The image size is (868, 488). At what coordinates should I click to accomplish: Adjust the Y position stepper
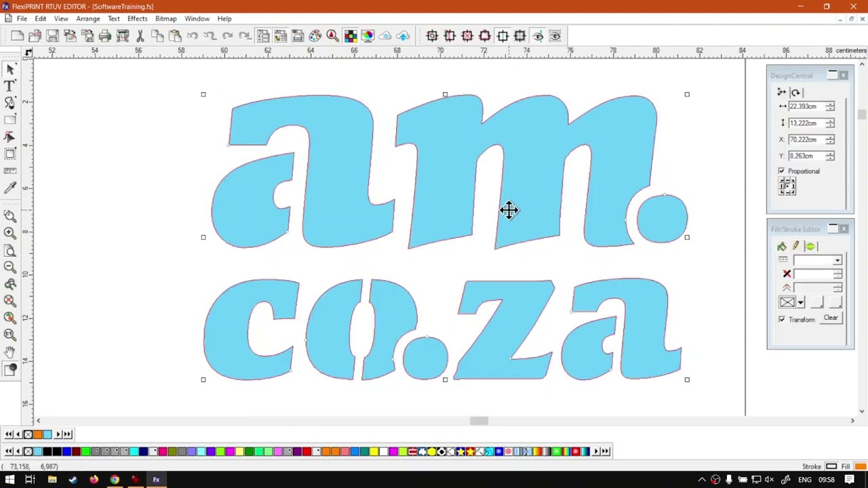tap(830, 156)
